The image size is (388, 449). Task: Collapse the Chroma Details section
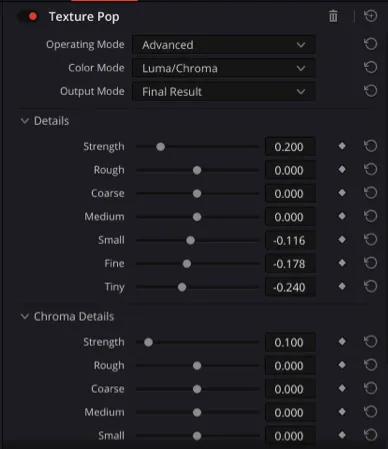coord(25,316)
